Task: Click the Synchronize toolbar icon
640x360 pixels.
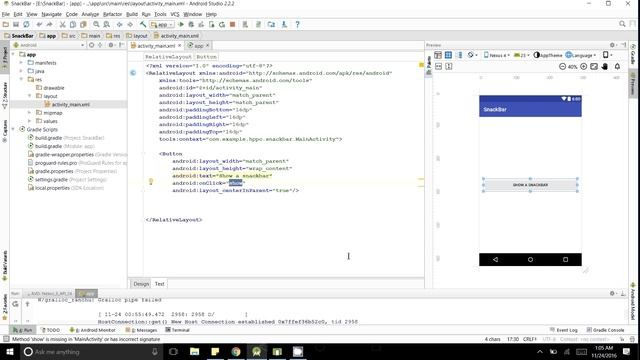Action: click(x=26, y=24)
